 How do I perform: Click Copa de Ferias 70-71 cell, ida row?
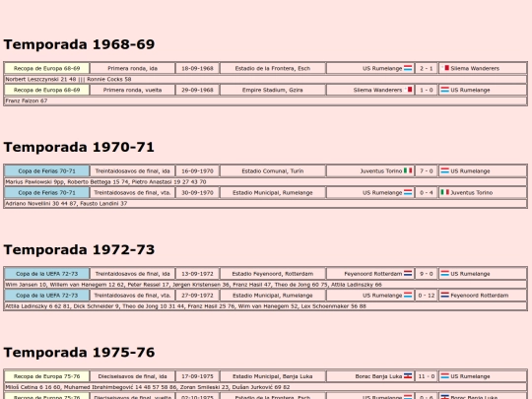point(47,171)
